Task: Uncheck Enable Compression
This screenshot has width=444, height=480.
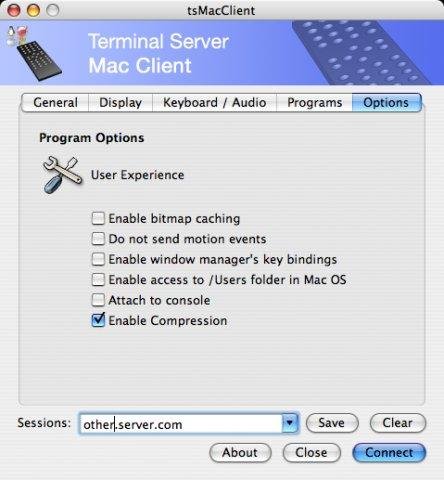Action: click(98, 320)
